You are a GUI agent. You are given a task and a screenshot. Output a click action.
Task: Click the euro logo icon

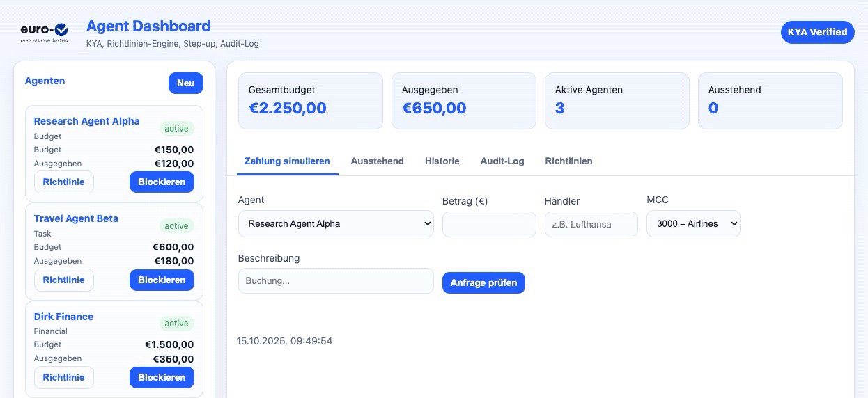[x=44, y=31]
